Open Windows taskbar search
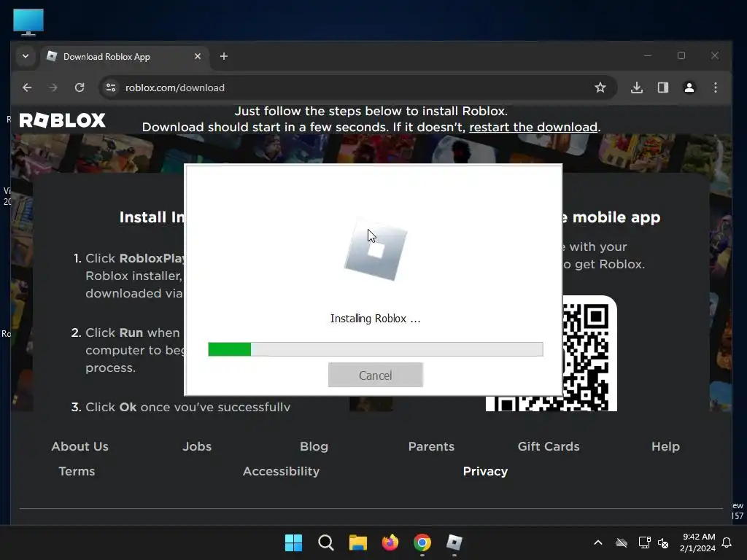Image resolution: width=747 pixels, height=560 pixels. click(x=326, y=542)
